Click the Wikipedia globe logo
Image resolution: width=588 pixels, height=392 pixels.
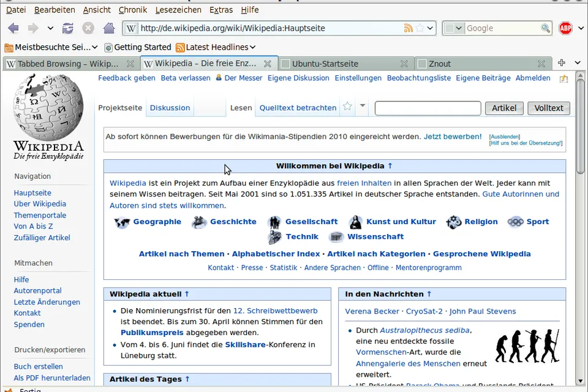48,107
